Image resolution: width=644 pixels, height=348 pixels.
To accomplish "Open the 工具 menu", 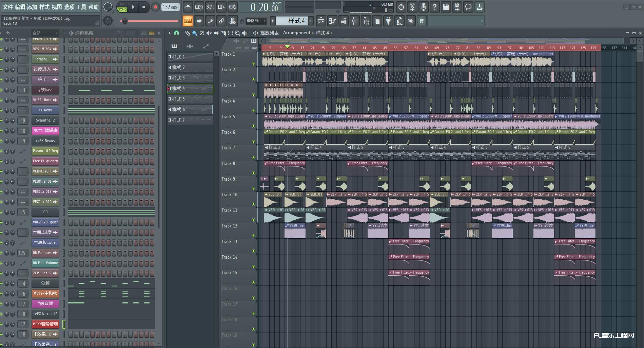I will (x=81, y=7).
